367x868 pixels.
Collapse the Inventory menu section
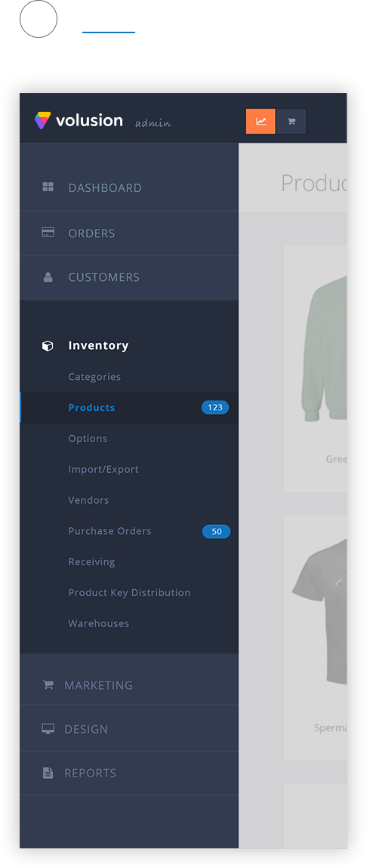pyautogui.click(x=98, y=345)
